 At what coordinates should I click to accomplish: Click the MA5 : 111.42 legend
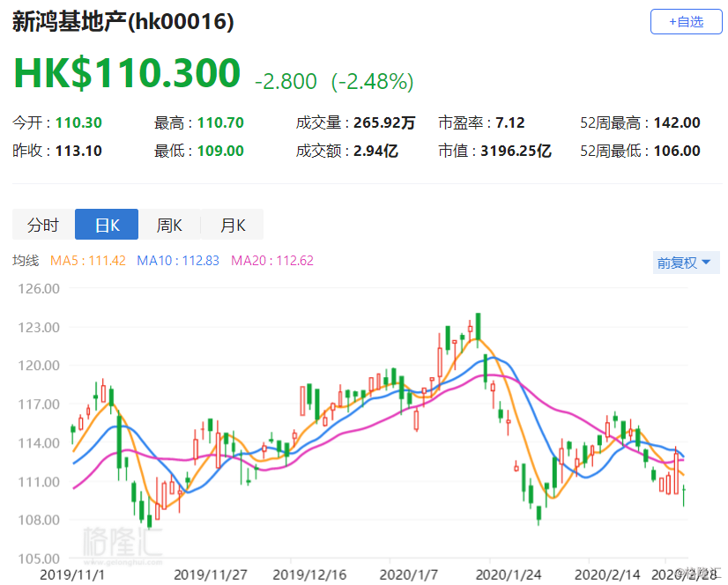point(88,261)
